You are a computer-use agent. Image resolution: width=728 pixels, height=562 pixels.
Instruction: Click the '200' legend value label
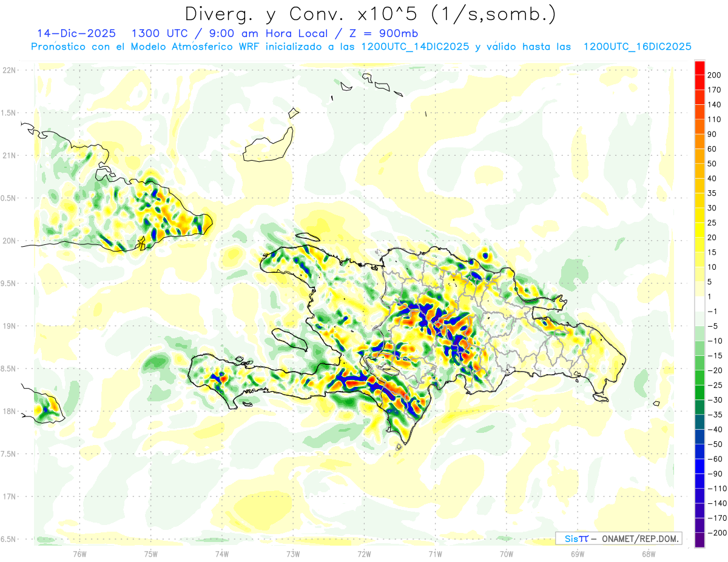click(x=715, y=75)
